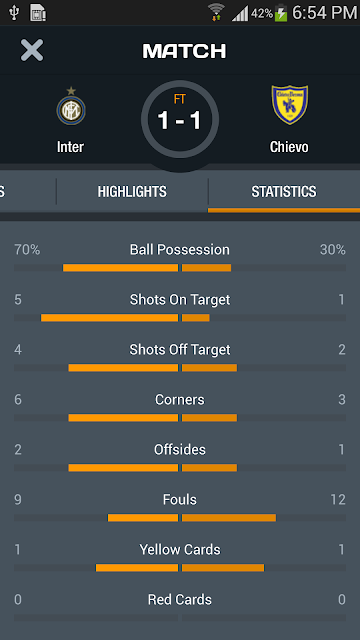Tap the FT 1 - 1 score circle
The image size is (360, 640).
[x=180, y=119]
